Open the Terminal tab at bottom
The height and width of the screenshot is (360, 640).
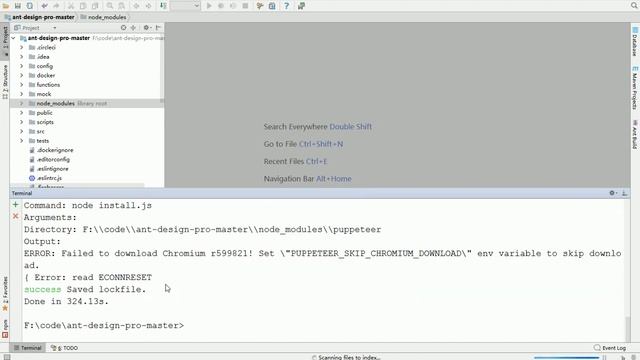[27, 348]
